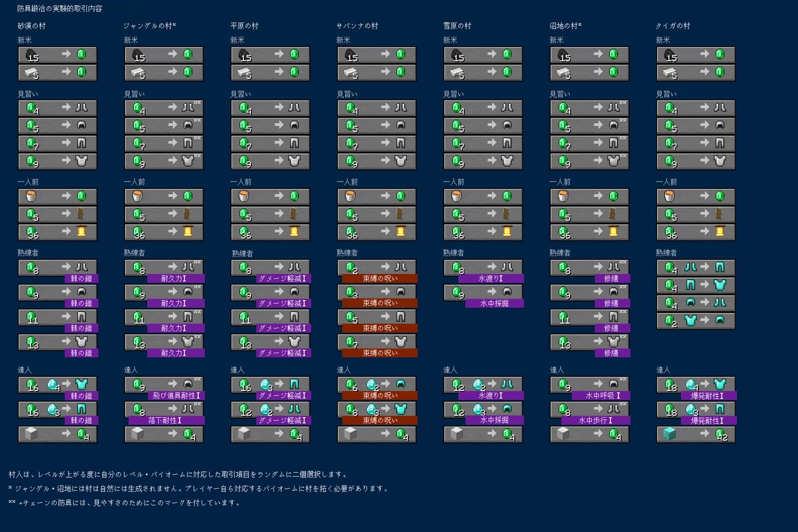
Task: Toggle the 修繕 label in 沼地の村 熟練者
Action: tap(612, 279)
